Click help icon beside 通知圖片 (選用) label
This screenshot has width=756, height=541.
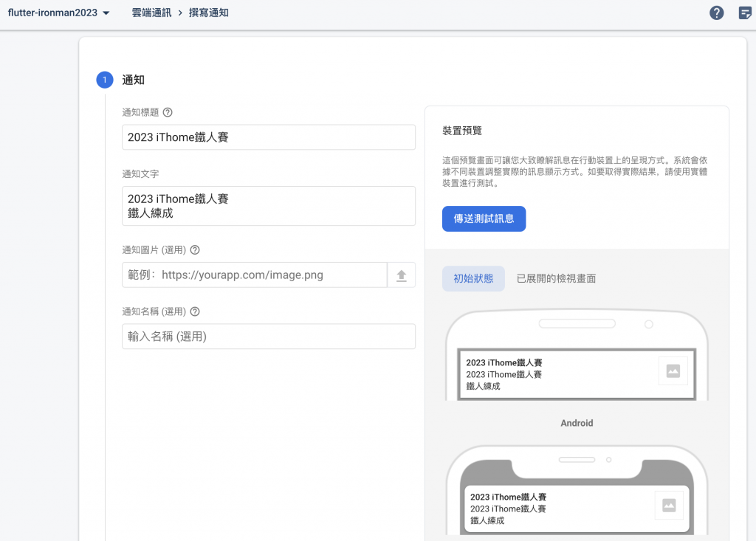[195, 249]
